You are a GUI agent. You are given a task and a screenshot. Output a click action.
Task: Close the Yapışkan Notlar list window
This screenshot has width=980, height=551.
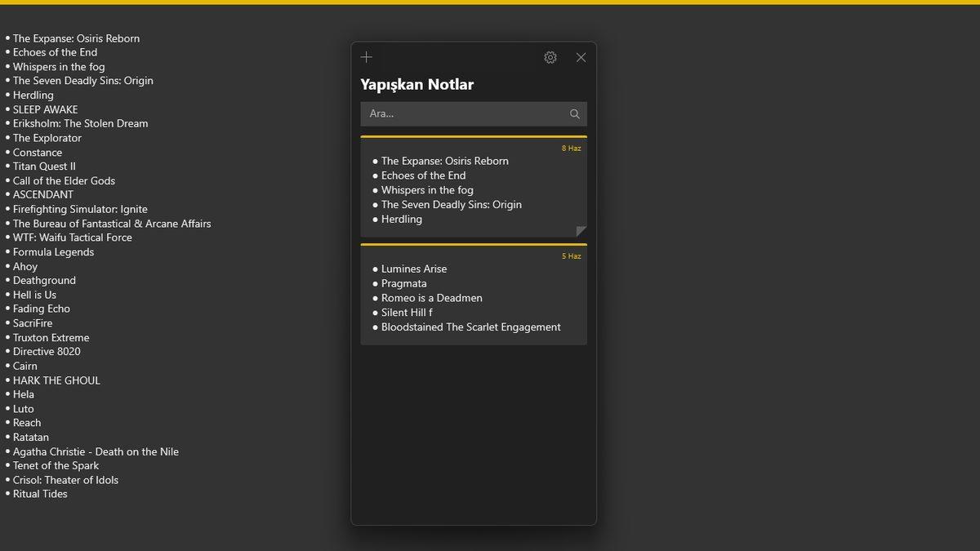click(581, 57)
